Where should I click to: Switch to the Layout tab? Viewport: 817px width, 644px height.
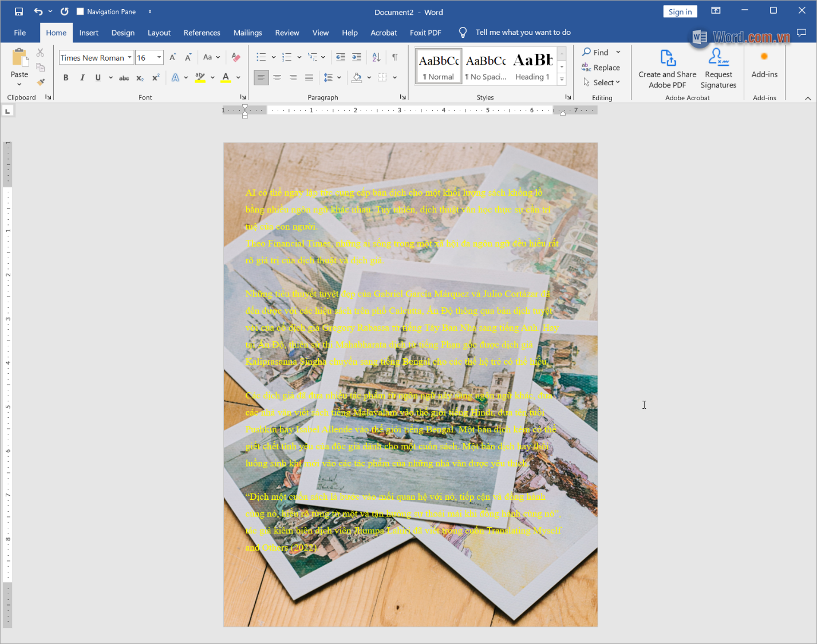[159, 33]
